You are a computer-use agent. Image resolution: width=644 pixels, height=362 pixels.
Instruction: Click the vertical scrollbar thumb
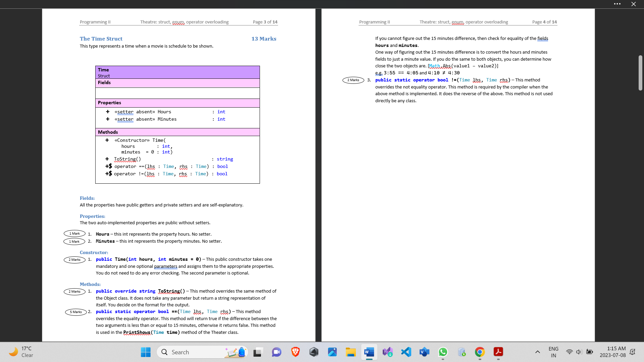point(640,73)
